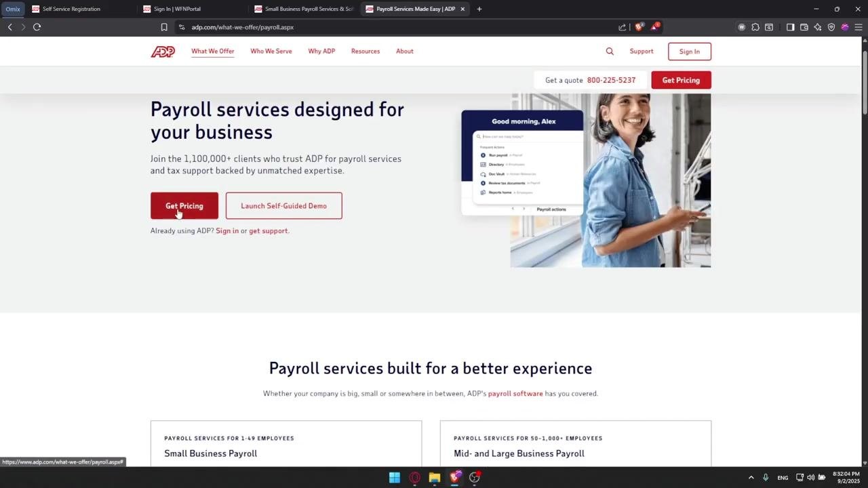Click the hero Get Pricing button
The height and width of the screenshot is (488, 868).
(184, 206)
